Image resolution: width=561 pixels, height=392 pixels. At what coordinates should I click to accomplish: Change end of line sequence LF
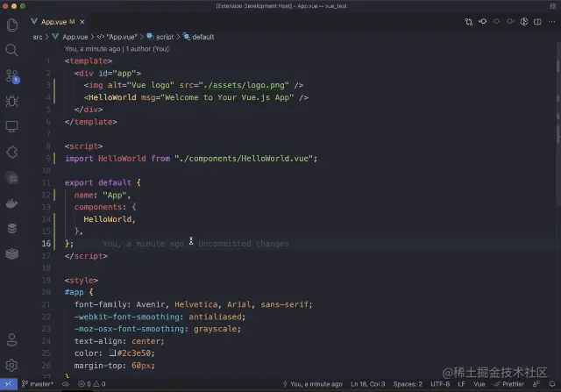pyautogui.click(x=462, y=384)
